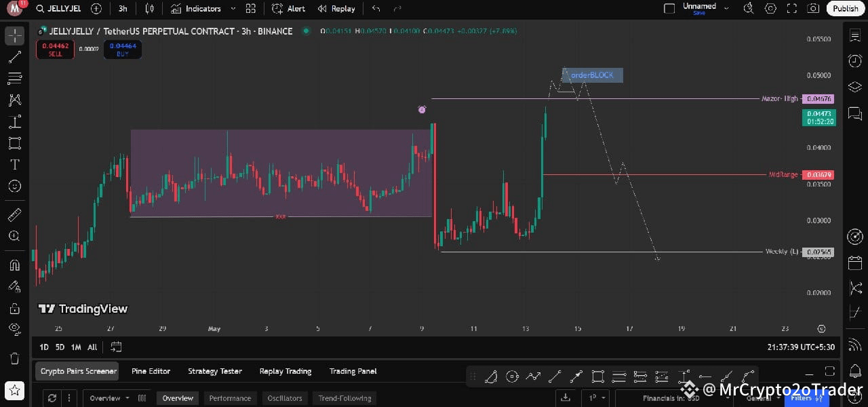Expand the screener Overview column set dropdown
The width and height of the screenshot is (868, 407).
(x=110, y=398)
